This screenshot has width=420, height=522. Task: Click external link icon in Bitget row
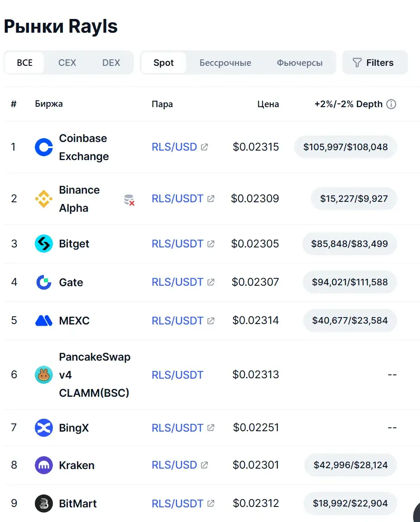point(211,244)
